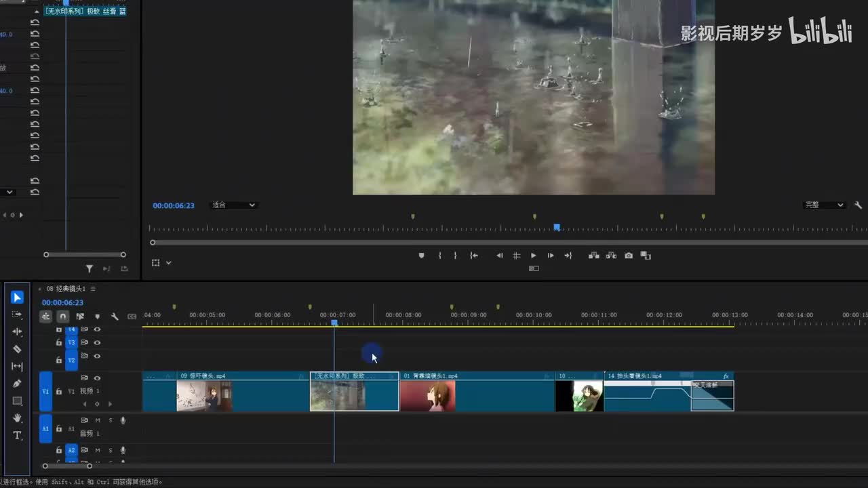This screenshot has width=868, height=488.
Task: Click filter icon in Effect Controls
Action: tap(90, 269)
